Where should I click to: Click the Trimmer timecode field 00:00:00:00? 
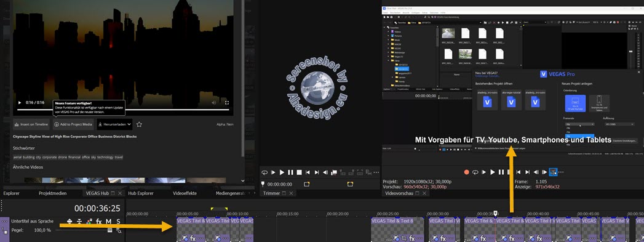tap(280, 185)
